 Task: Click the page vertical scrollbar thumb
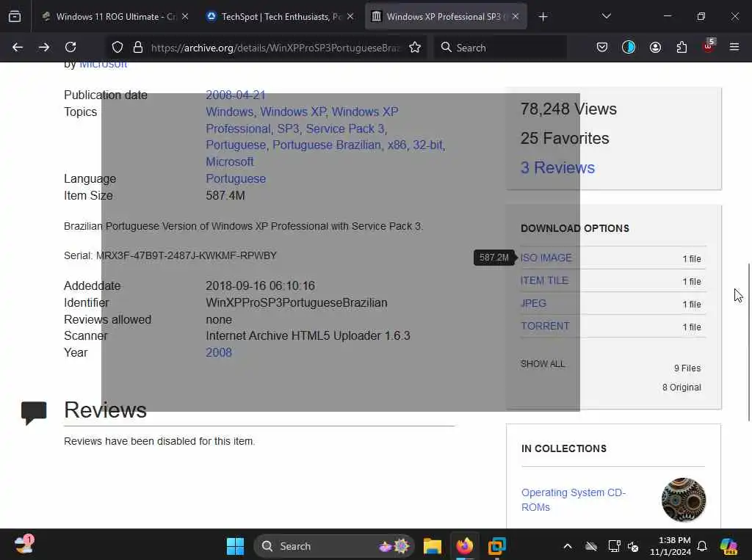coord(748,342)
